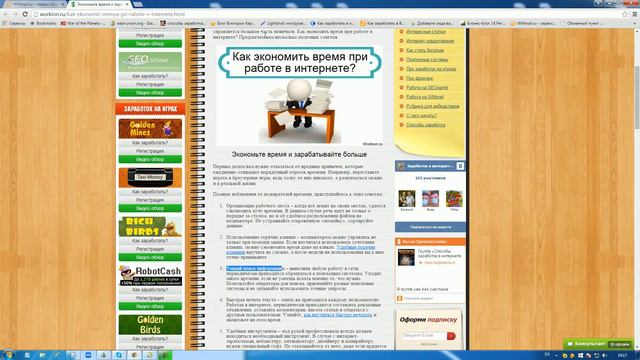Click Как заработать? under RobotCash
This screenshot has width=640, height=360.
click(x=150, y=290)
